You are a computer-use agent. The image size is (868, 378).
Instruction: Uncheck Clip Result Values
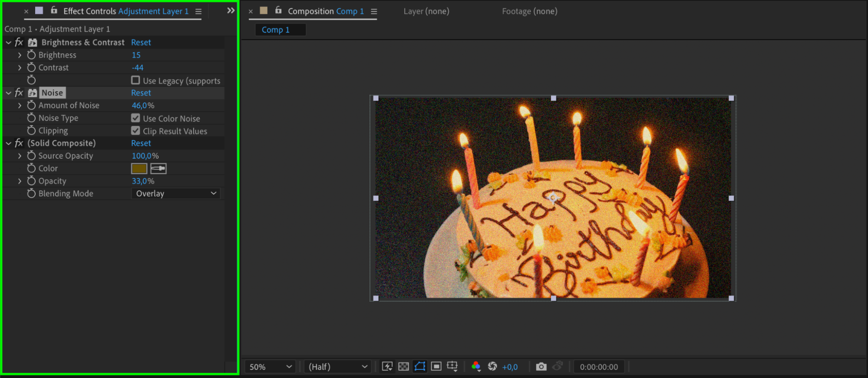135,131
